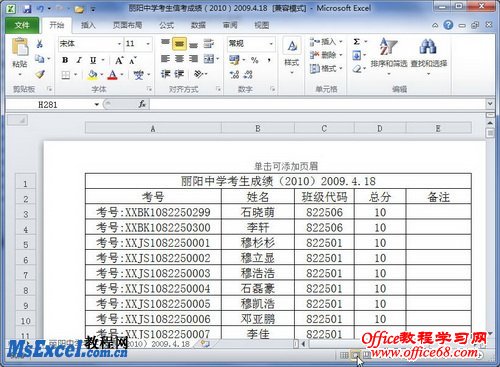Click the Copy icon
Image resolution: width=500 pixels, height=367 pixels.
pyautogui.click(x=39, y=59)
